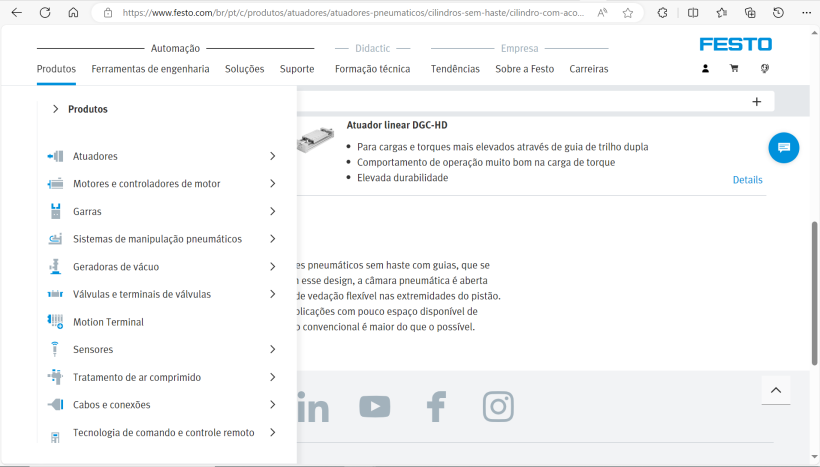Activate Read aloud icon in address bar
The image size is (820, 467).
pos(602,13)
